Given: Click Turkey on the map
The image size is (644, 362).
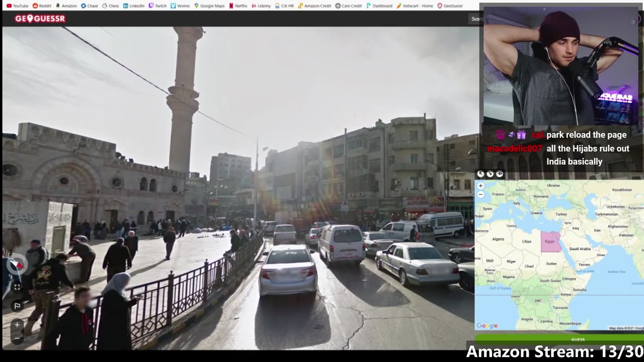Looking at the screenshot, I should tap(561, 214).
